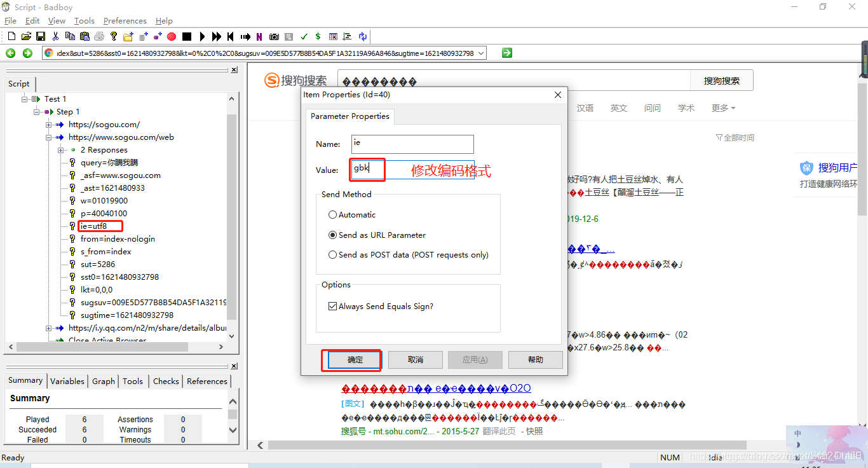This screenshot has height=468, width=868.
Task: Click the green browser Back arrow
Action: (11, 53)
